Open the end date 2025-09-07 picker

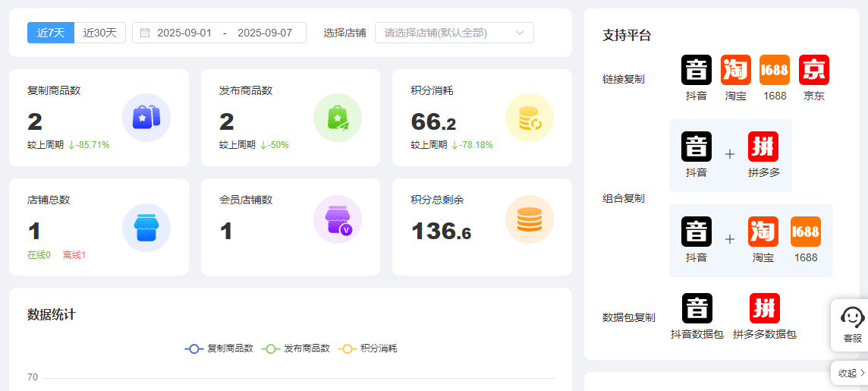coord(265,33)
